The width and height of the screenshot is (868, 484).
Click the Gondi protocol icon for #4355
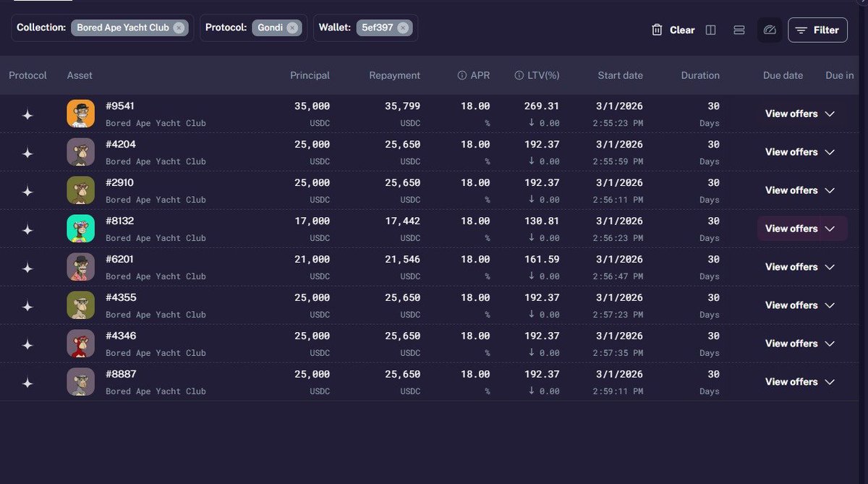[x=27, y=306]
